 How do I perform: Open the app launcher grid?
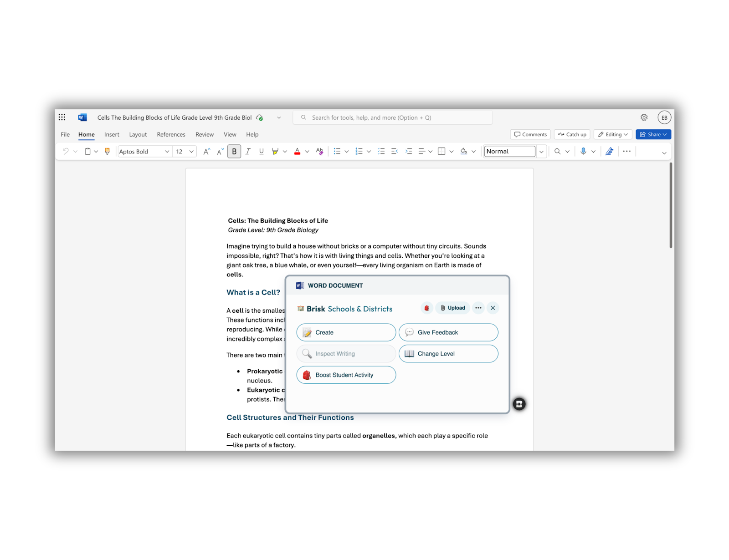pyautogui.click(x=62, y=117)
